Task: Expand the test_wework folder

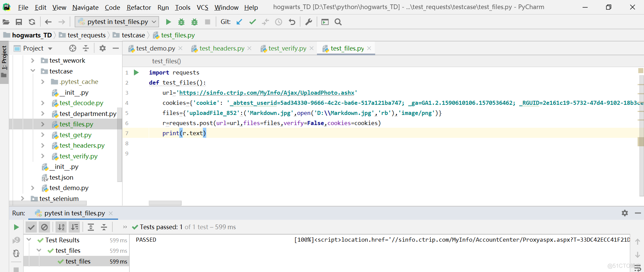Action: pyautogui.click(x=33, y=61)
